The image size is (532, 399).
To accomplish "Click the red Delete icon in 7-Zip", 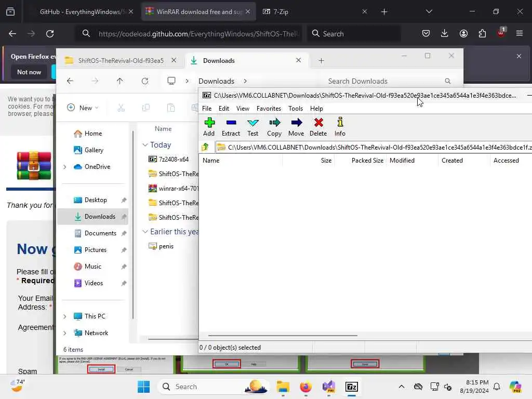I will coord(318,127).
